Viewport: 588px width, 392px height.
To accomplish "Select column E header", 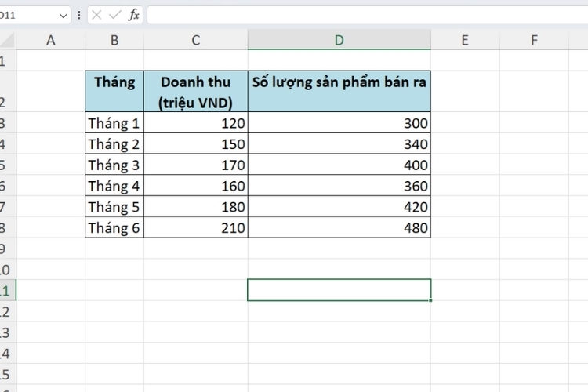I will pyautogui.click(x=465, y=40).
